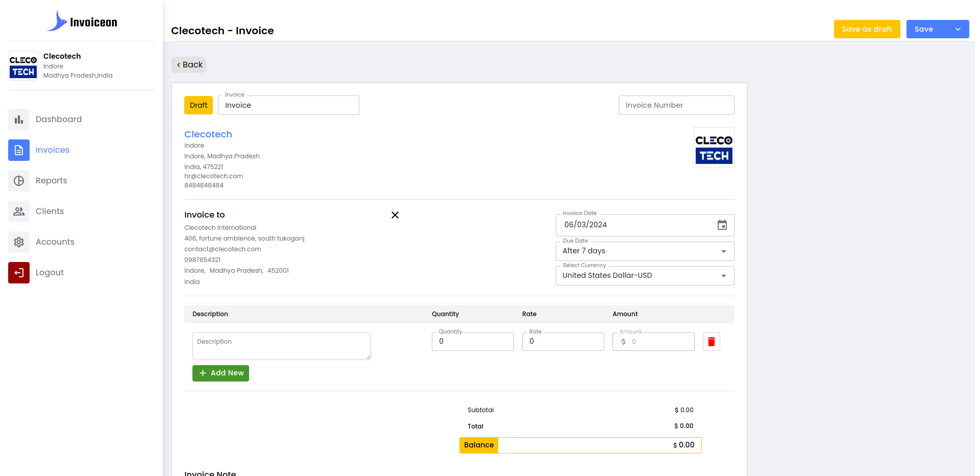
Task: Click the Reports pie chart icon
Action: tap(19, 181)
